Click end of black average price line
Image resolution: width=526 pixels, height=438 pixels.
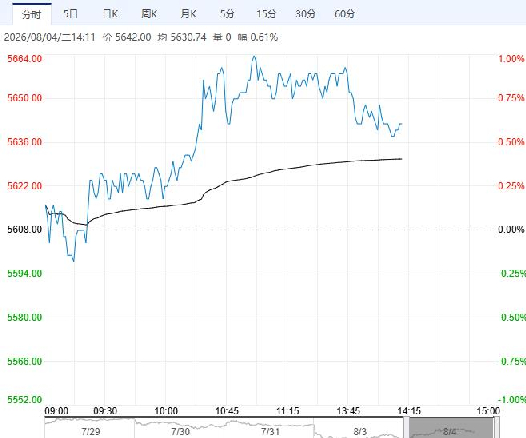click(x=402, y=159)
